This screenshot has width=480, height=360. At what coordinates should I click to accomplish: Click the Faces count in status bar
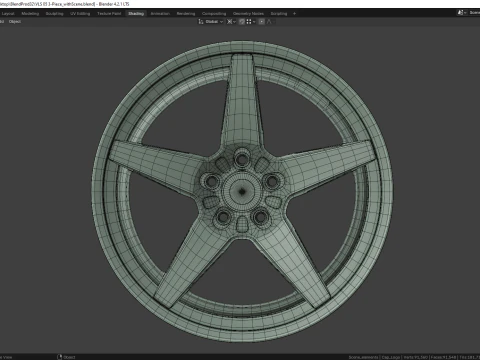443,357
